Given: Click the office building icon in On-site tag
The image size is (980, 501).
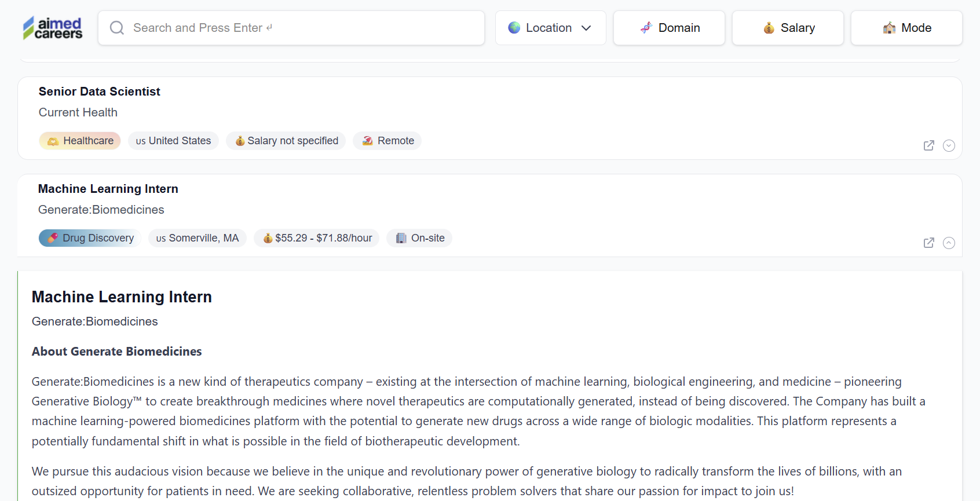Looking at the screenshot, I should click(401, 238).
